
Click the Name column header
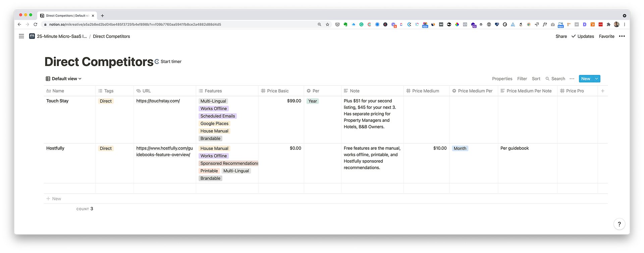[70, 91]
